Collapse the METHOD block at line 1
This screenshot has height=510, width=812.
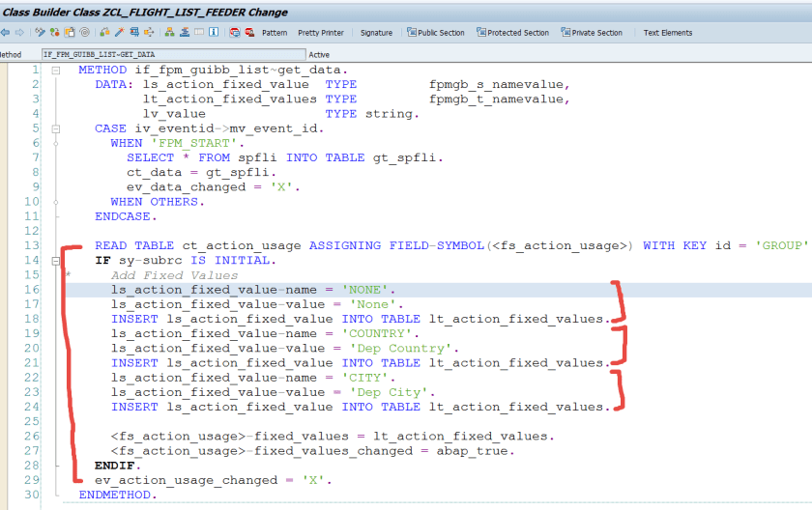56,71
